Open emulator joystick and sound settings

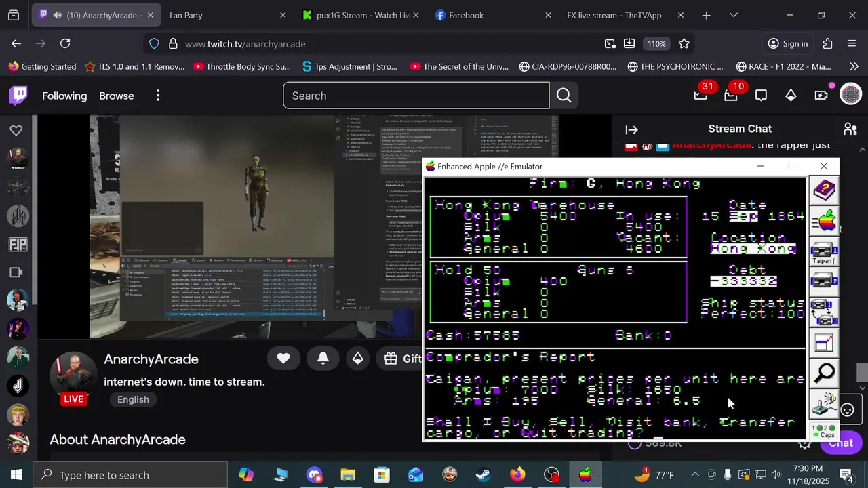point(825,404)
